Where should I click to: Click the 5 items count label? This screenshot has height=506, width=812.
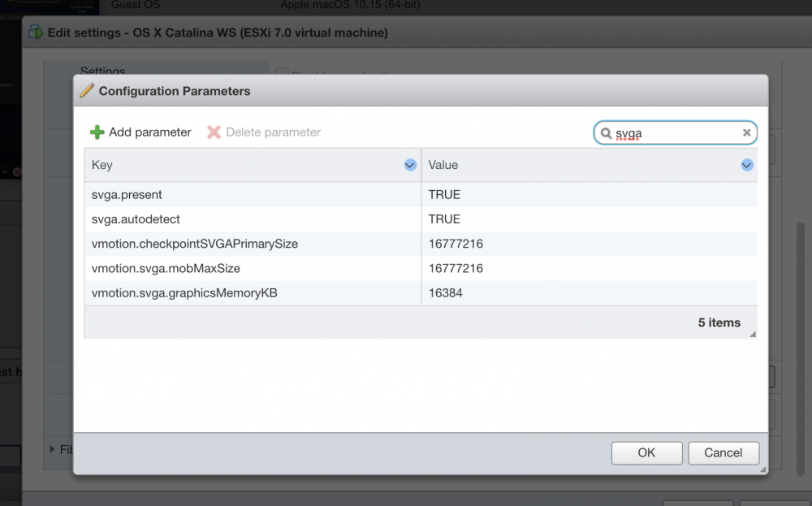click(x=719, y=322)
